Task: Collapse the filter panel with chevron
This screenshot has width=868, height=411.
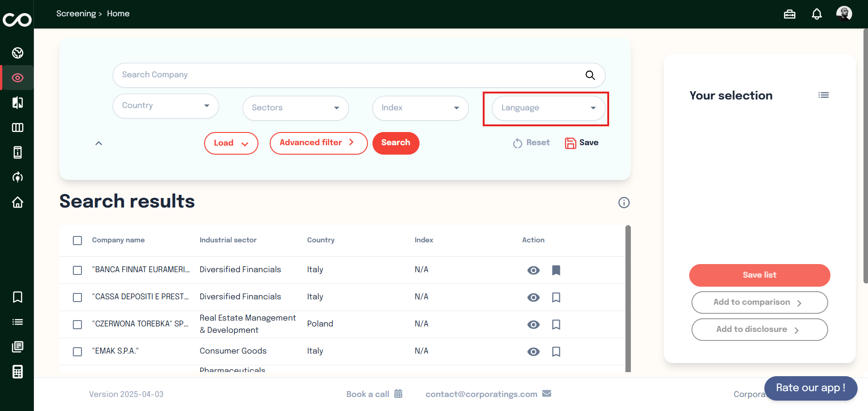Action: point(99,143)
